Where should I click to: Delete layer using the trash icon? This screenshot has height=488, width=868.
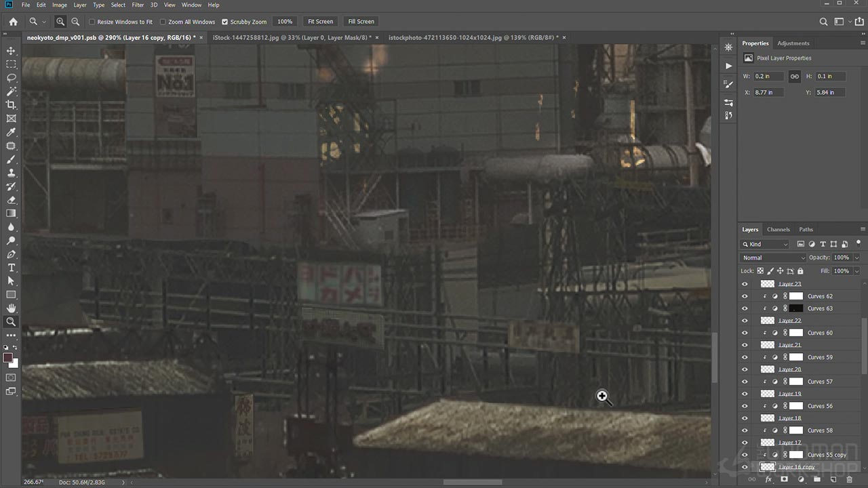(849, 479)
